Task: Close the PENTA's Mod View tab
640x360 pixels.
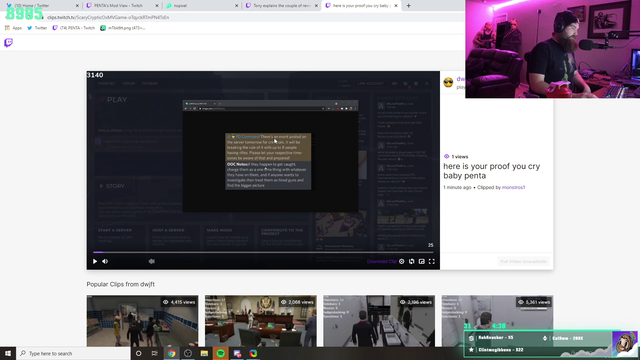Action: [x=157, y=6]
